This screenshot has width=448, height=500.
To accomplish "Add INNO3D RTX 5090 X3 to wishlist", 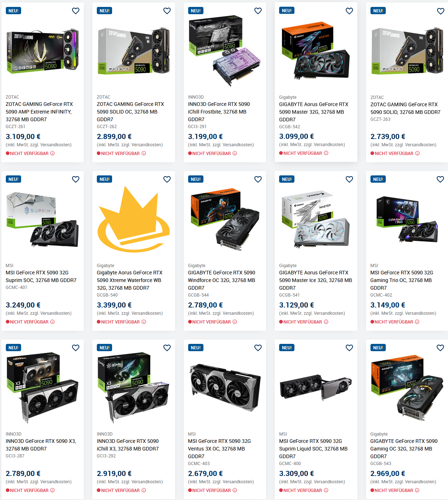I will click(76, 348).
